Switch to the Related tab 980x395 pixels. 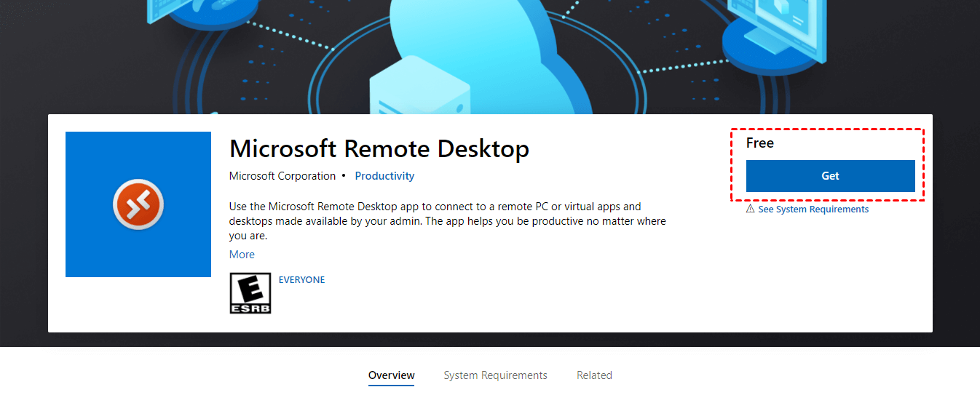click(x=594, y=375)
